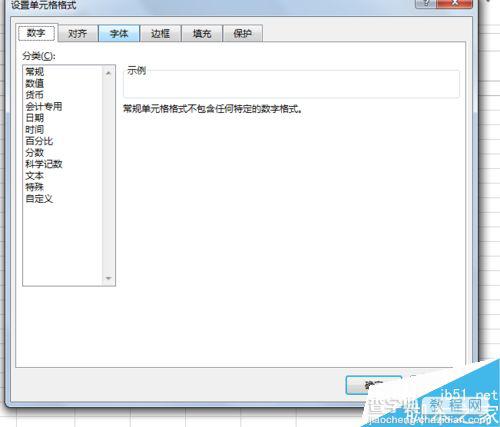Viewport: 500px width, 427px height.
Task: Click the dialog help question-mark button
Action: coord(426,3)
